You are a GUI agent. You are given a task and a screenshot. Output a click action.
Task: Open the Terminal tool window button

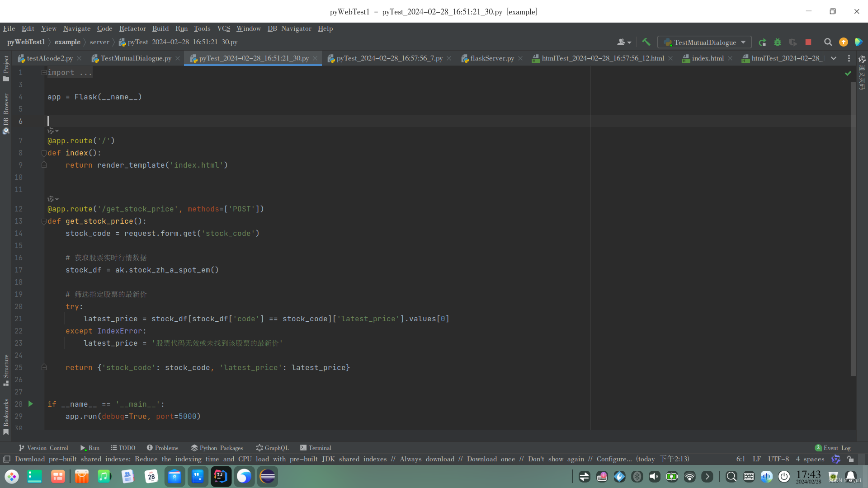pyautogui.click(x=316, y=448)
